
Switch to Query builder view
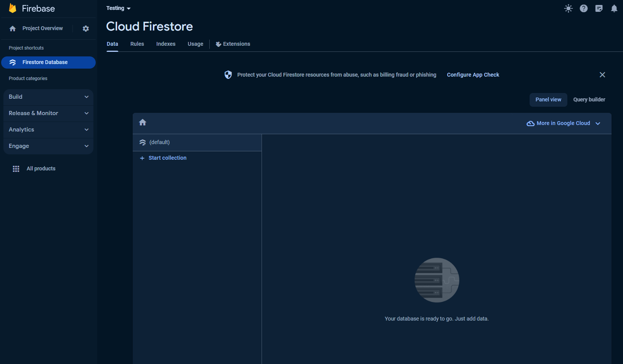point(589,99)
